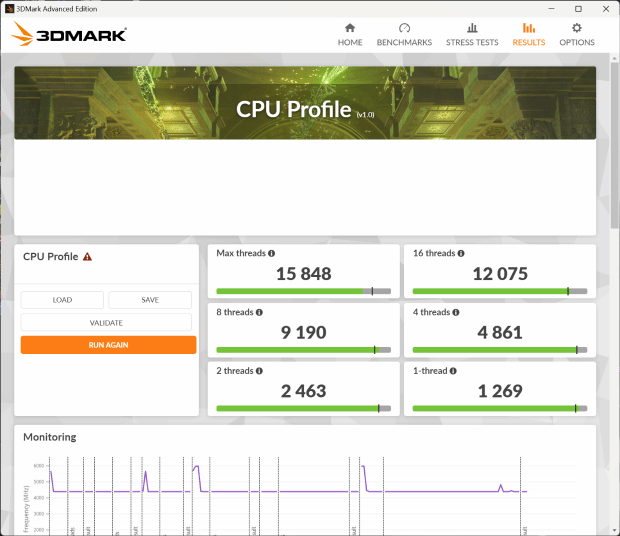Click the CPU Profile banner image
This screenshot has height=536, width=620.
coord(305,103)
